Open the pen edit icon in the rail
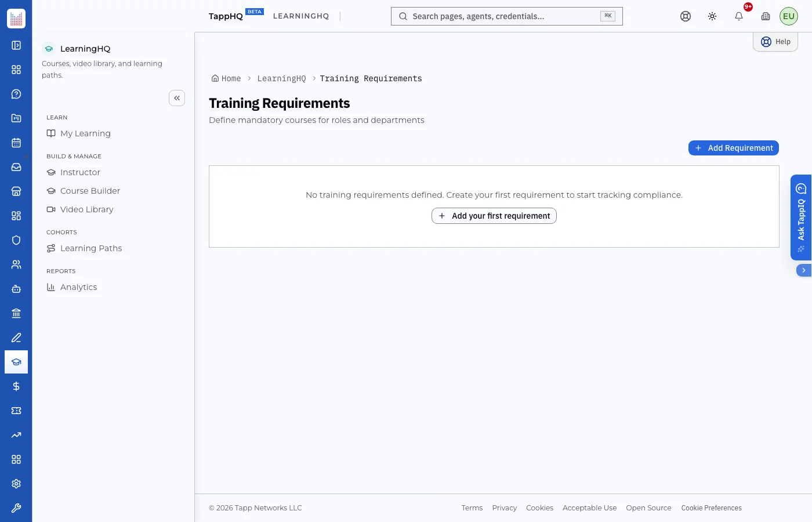812x522 pixels. pyautogui.click(x=16, y=338)
